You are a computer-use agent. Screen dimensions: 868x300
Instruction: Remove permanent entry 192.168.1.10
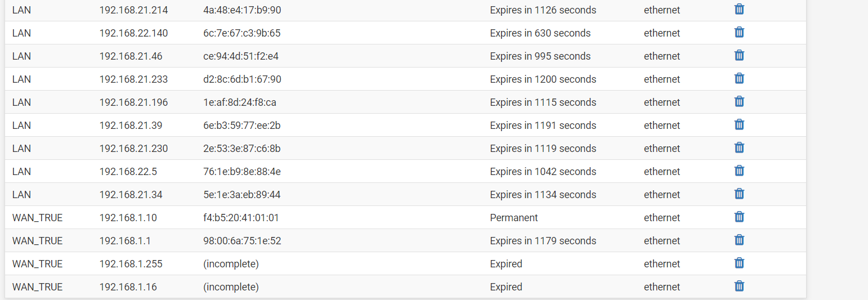click(x=739, y=217)
